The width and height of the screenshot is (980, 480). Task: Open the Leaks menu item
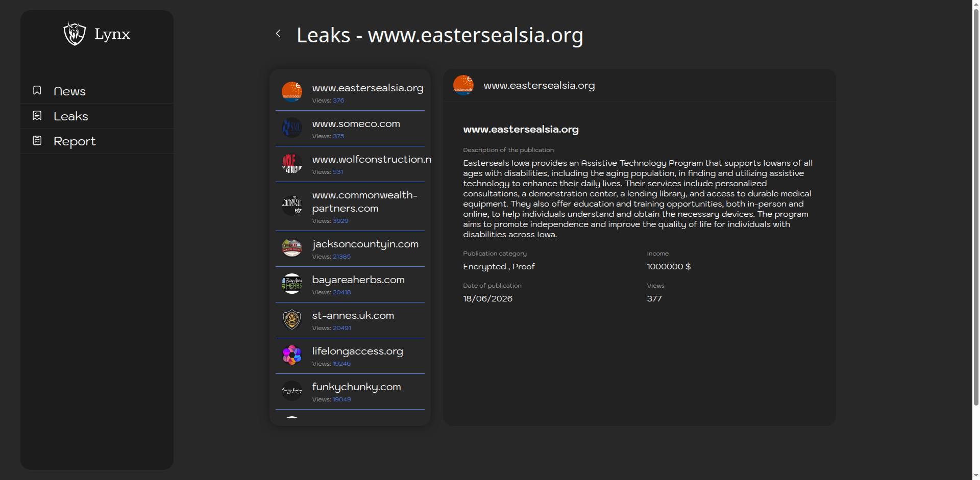(97, 116)
